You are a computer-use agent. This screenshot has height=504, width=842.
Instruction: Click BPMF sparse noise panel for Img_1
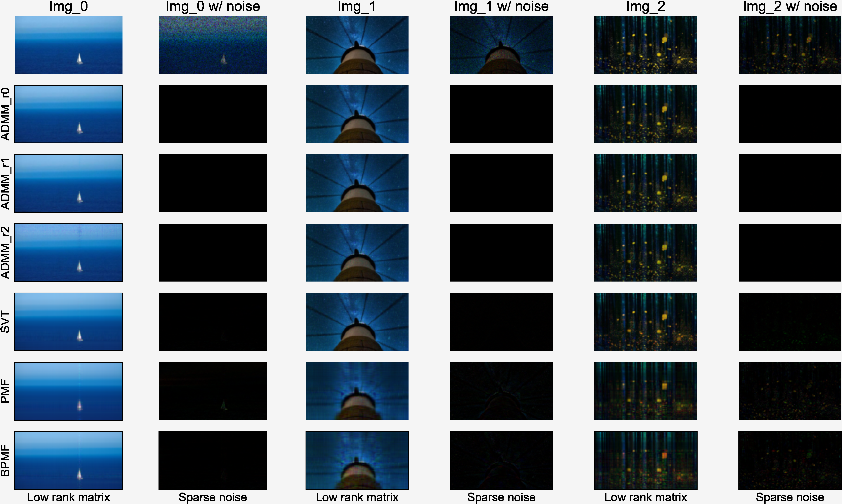pos(501,460)
